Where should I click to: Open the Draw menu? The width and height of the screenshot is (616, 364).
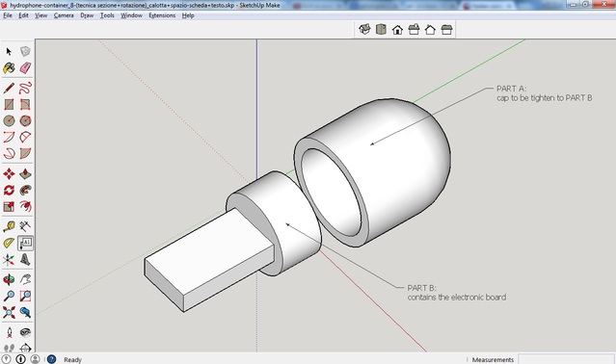87,15
